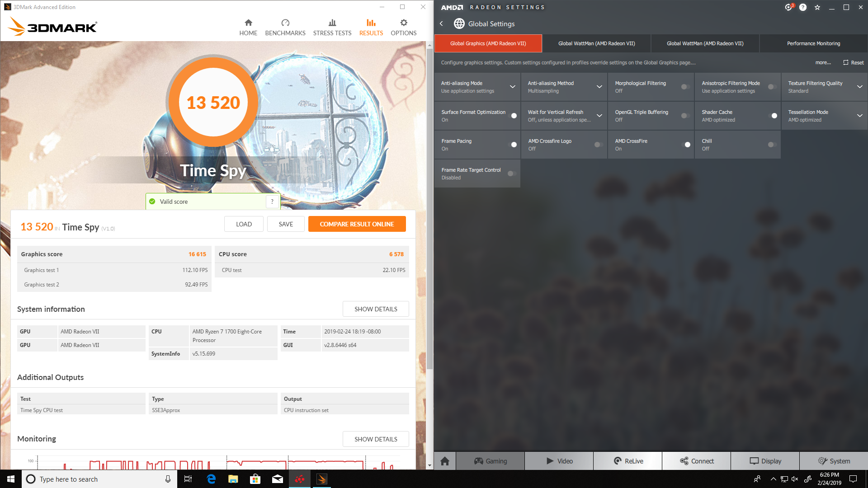Open the ReLive tab
The height and width of the screenshot is (488, 868).
coord(628,461)
